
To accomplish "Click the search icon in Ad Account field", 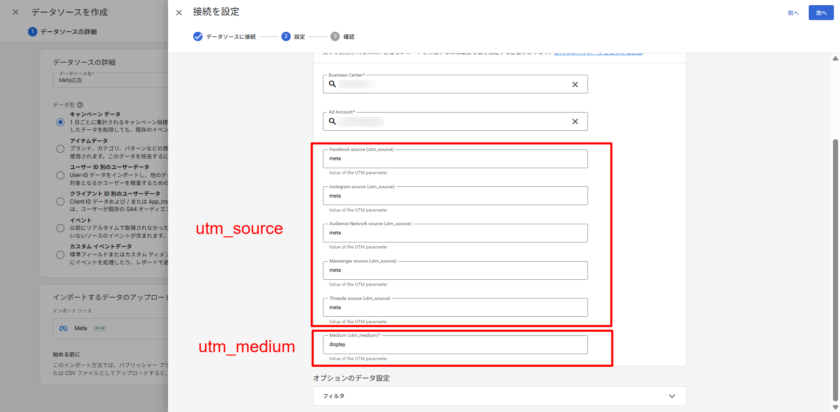I will [329, 121].
